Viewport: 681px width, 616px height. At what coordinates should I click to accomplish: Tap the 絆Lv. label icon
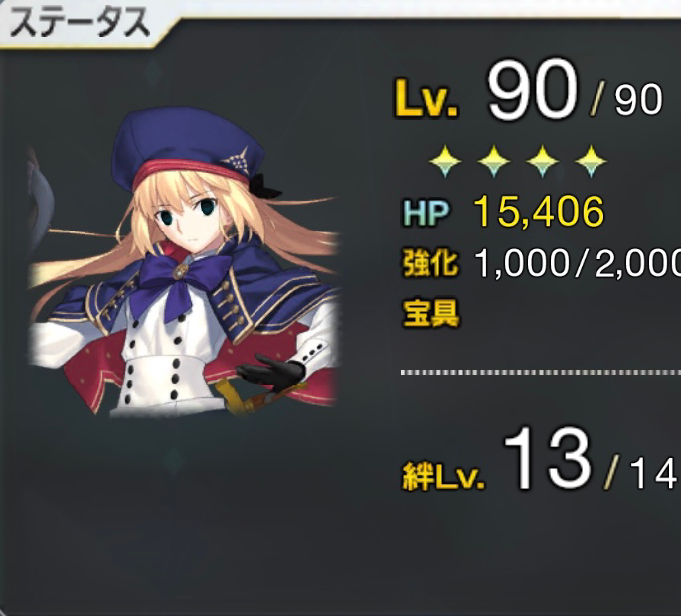coord(443,476)
